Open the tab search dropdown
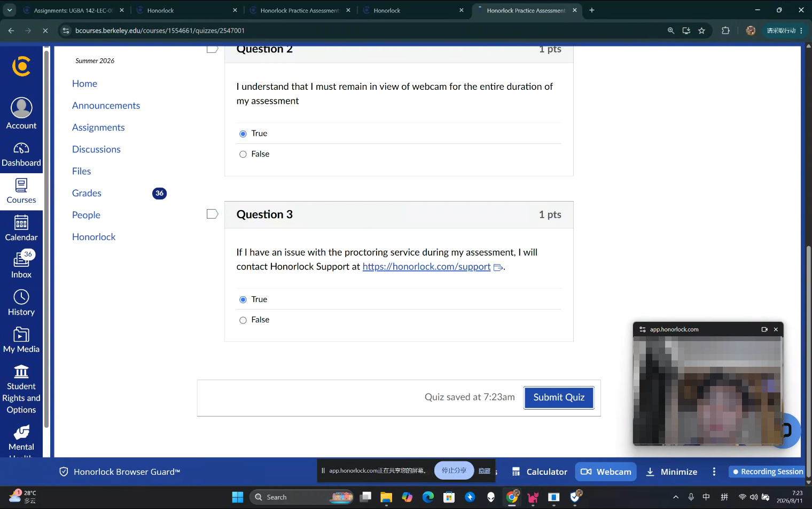The width and height of the screenshot is (812, 509). tap(10, 10)
